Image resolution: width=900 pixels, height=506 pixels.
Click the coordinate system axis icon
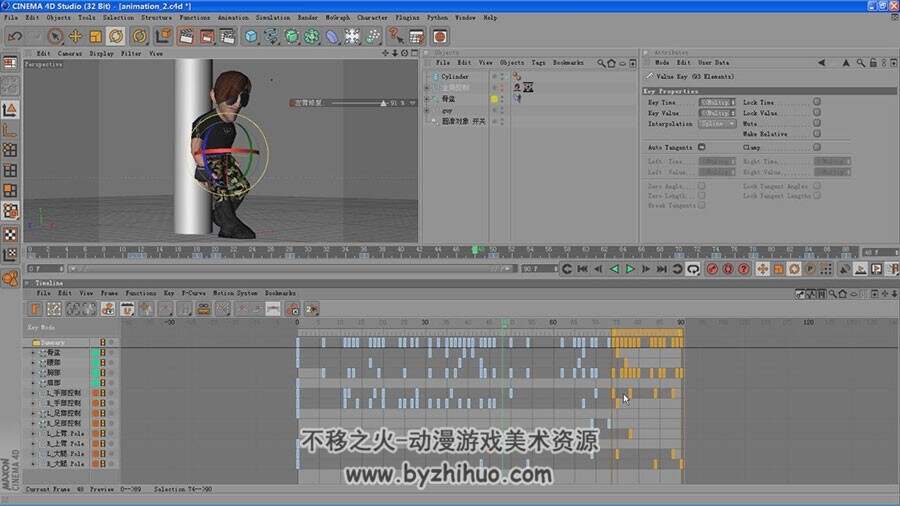[164, 37]
